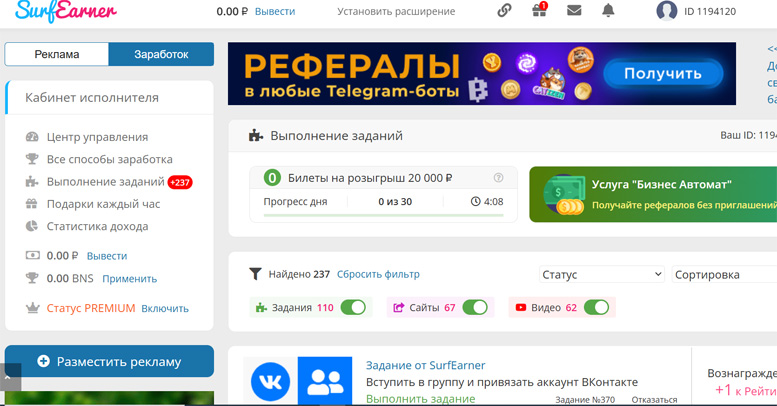This screenshot has width=777, height=406.
Task: Click the crown icon beside Статус PREMIUM
Action: pos(32,308)
